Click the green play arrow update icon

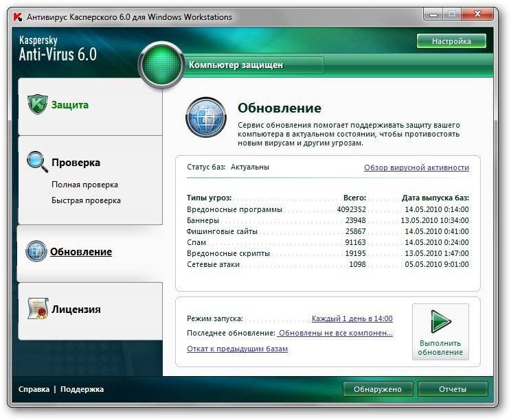click(x=441, y=321)
